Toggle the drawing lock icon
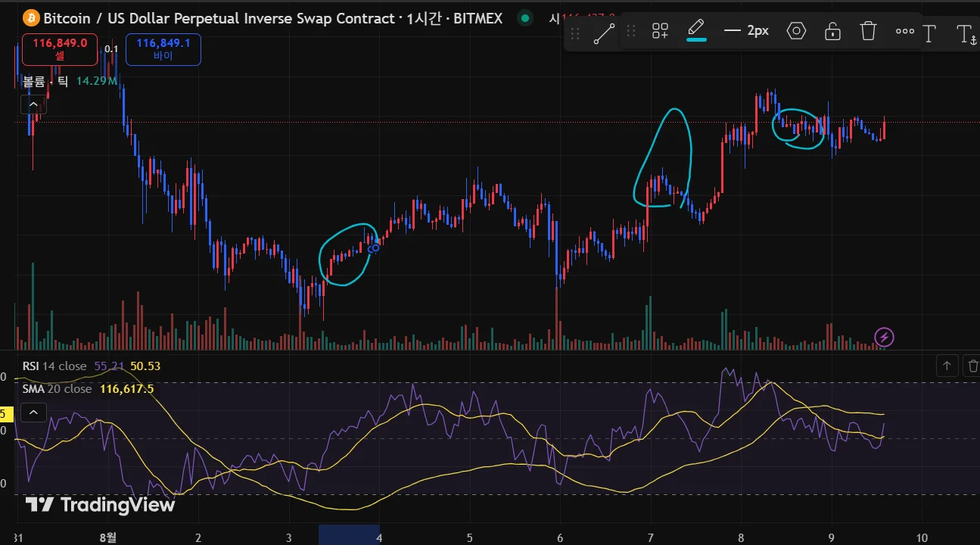 pos(832,31)
